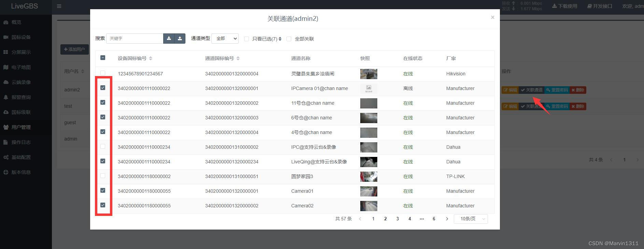Check the 圆梦家园3 row checkbox
Screen dimensions: 644x249
coord(103,176)
